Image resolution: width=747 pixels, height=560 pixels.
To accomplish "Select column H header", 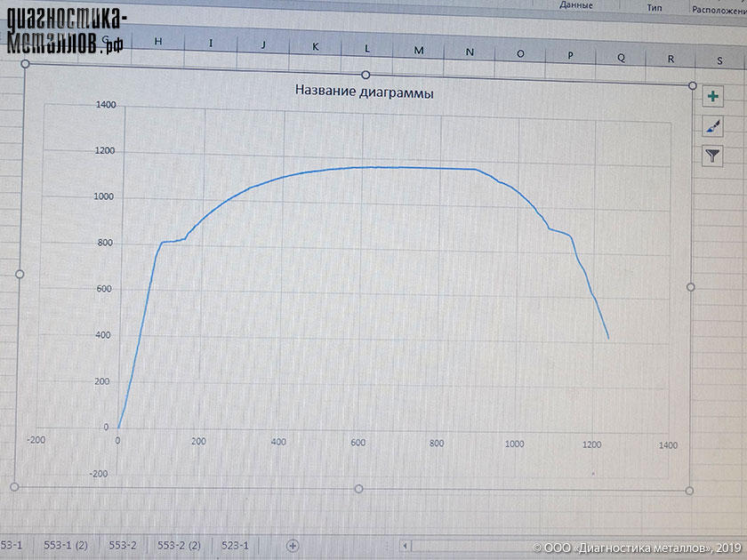I will coord(158,42).
